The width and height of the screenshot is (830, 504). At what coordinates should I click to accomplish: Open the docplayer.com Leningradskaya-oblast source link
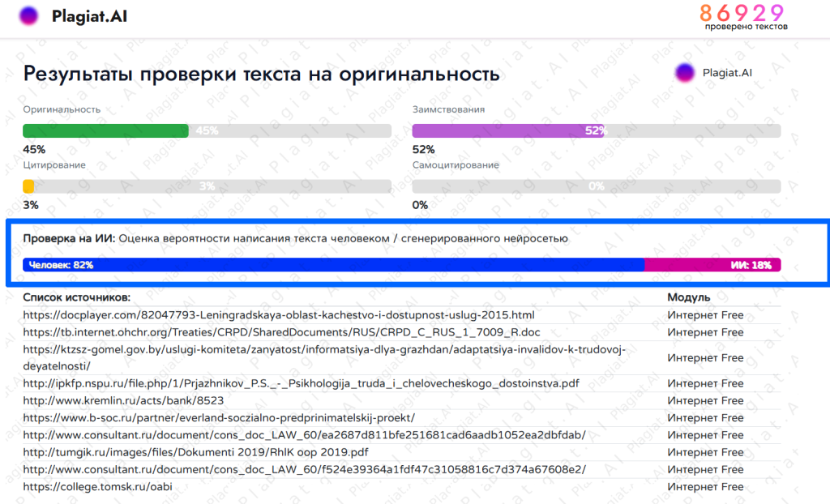[x=279, y=315]
